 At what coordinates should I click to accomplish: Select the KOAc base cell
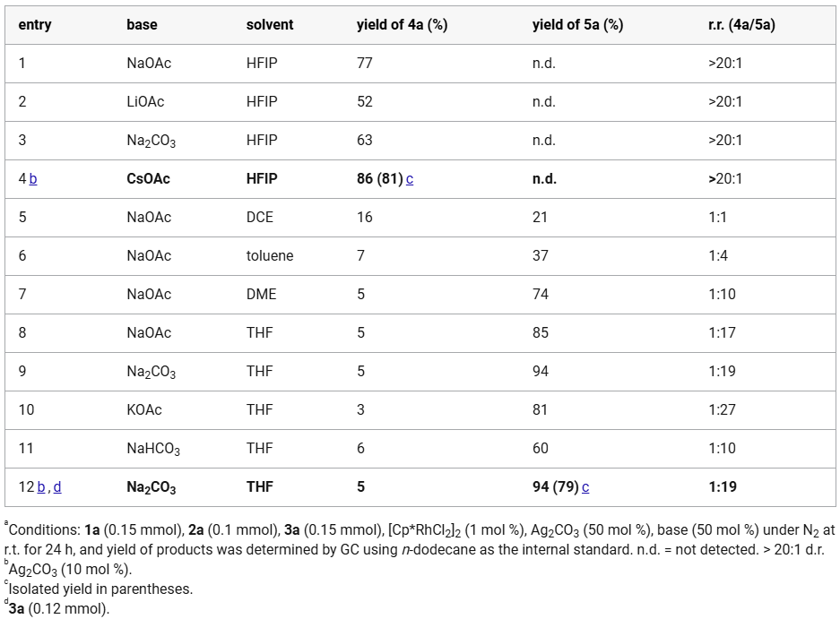[144, 410]
